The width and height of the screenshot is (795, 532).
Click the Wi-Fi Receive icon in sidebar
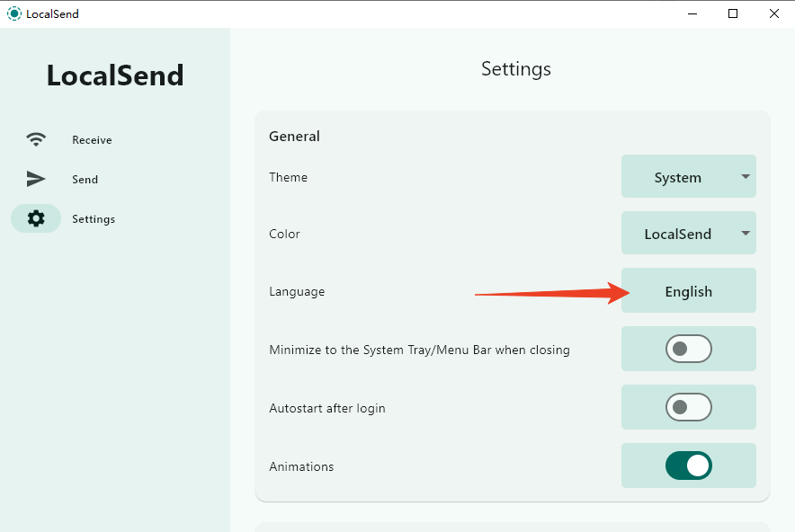click(36, 140)
